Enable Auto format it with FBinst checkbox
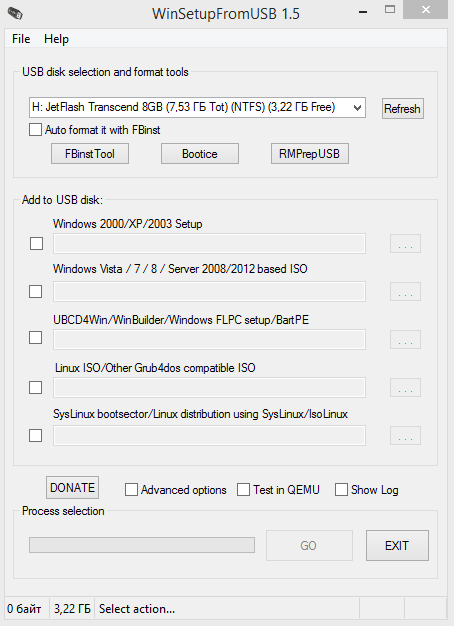The width and height of the screenshot is (454, 626). [35, 130]
